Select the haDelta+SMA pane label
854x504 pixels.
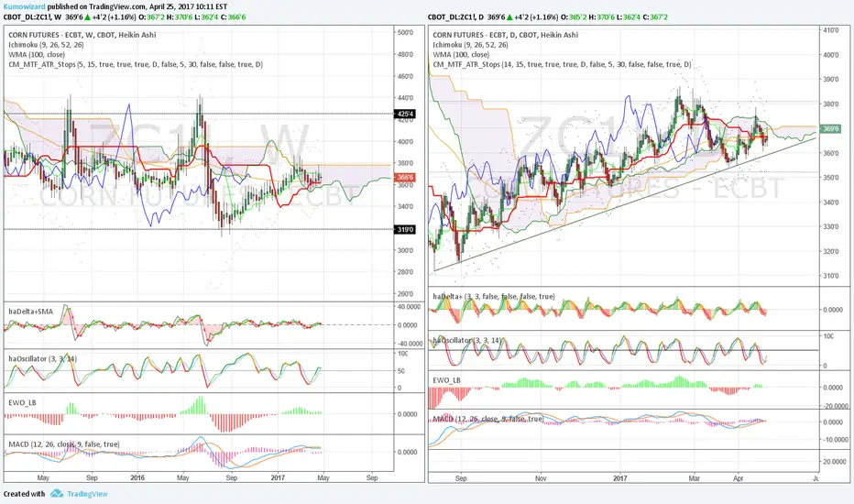(31, 312)
